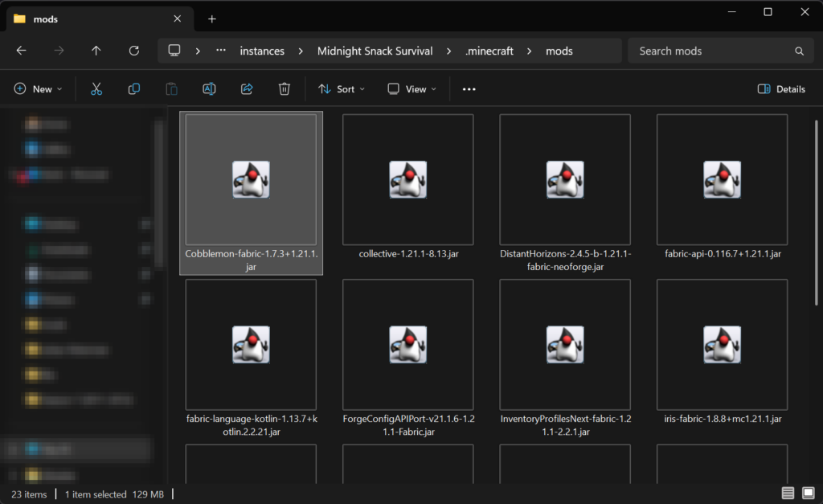Open a new tab with plus button
This screenshot has height=504, width=823.
(212, 18)
